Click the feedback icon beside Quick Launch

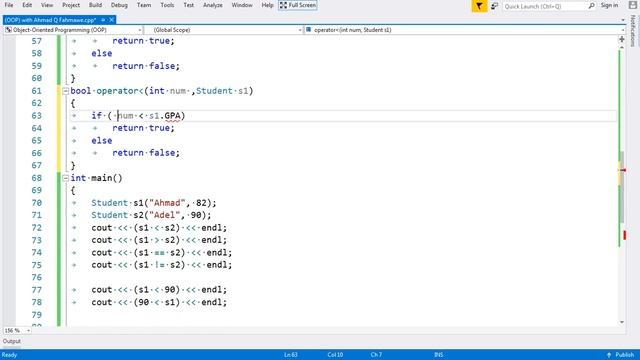click(494, 6)
